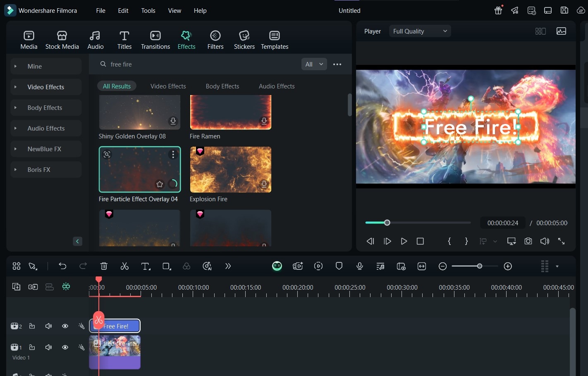This screenshot has width=588, height=376.
Task: Mute audio of Video 1 track
Action: click(x=48, y=347)
